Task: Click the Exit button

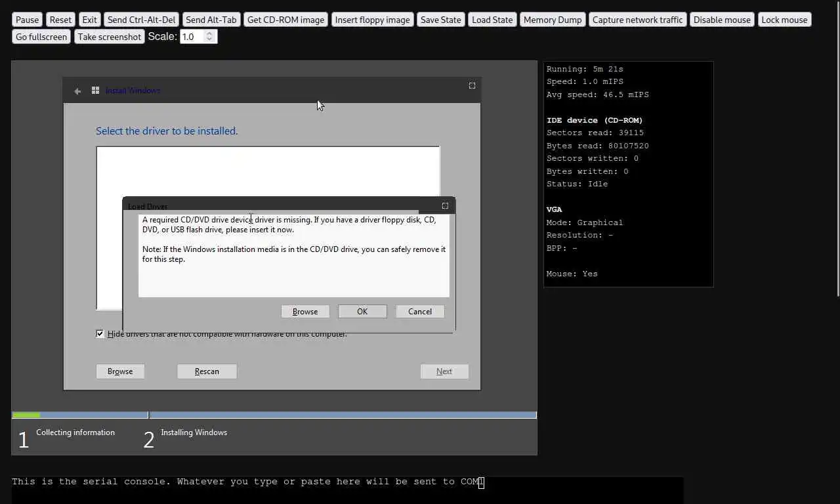Action: point(90,20)
